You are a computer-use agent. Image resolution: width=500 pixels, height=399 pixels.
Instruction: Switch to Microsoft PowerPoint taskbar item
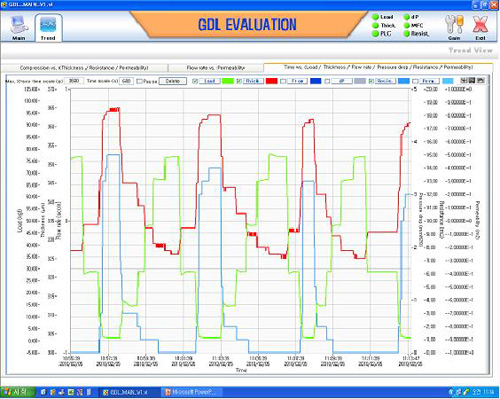coord(192,392)
